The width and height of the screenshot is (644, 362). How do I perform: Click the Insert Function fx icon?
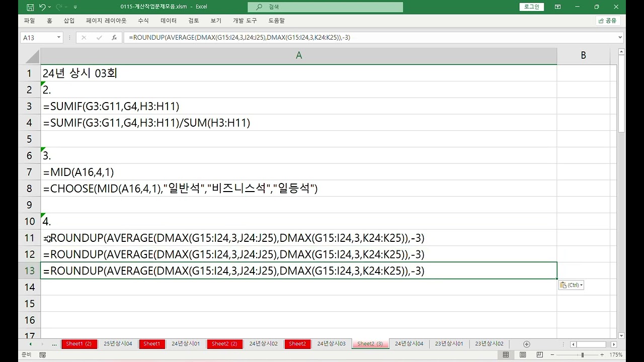pos(114,38)
